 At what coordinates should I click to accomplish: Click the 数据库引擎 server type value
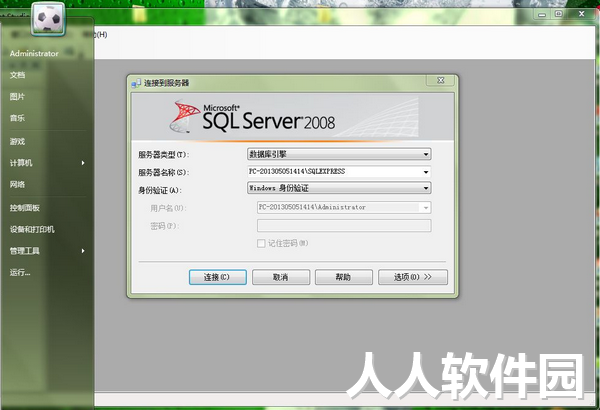click(x=268, y=154)
